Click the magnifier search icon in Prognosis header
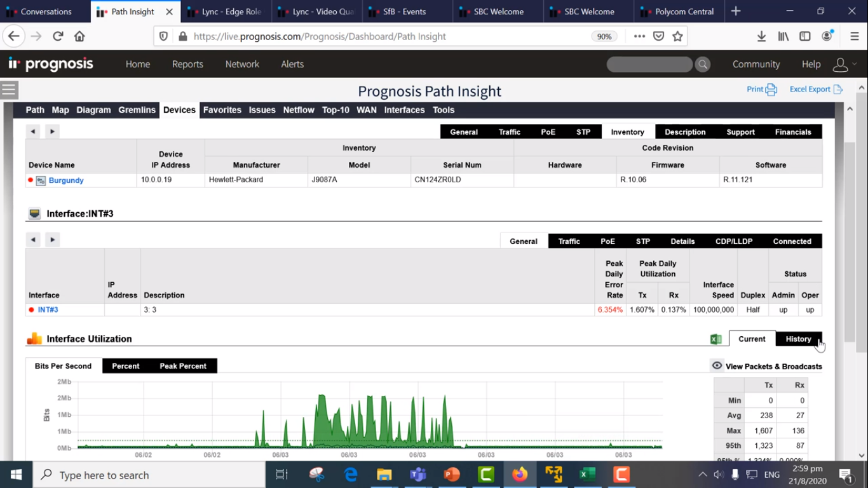This screenshot has height=488, width=868. (x=702, y=64)
